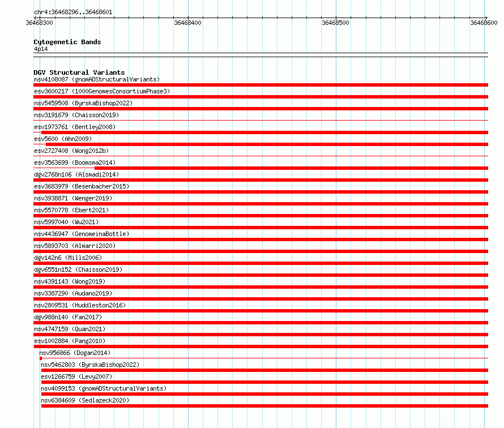
Task: Select nsv4391143 (Wong2019) label
Action: [70, 281]
